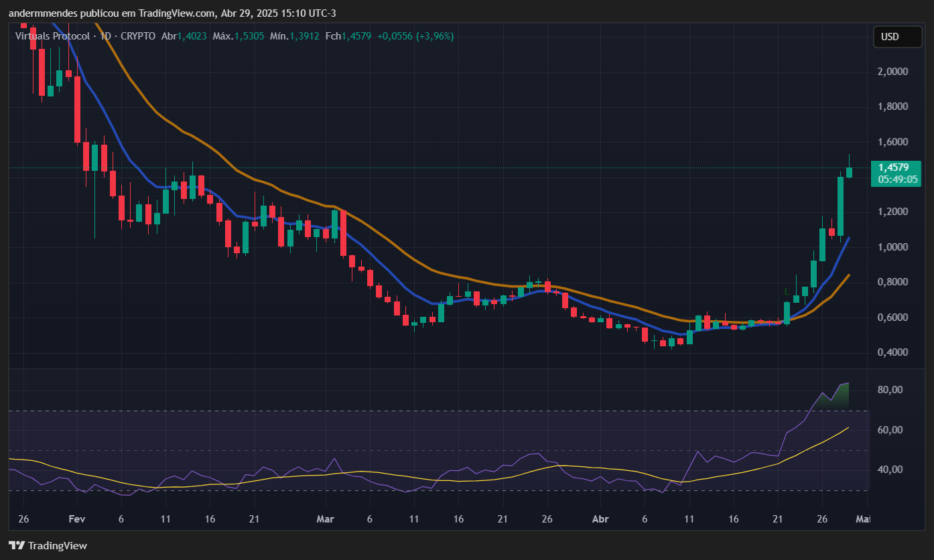Click the andermmendes author name in the header

tap(43, 13)
